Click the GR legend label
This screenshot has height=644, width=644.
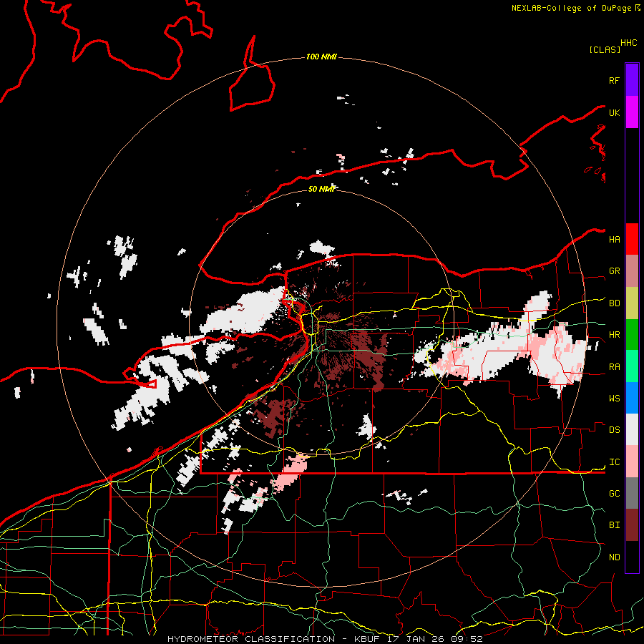(x=614, y=271)
